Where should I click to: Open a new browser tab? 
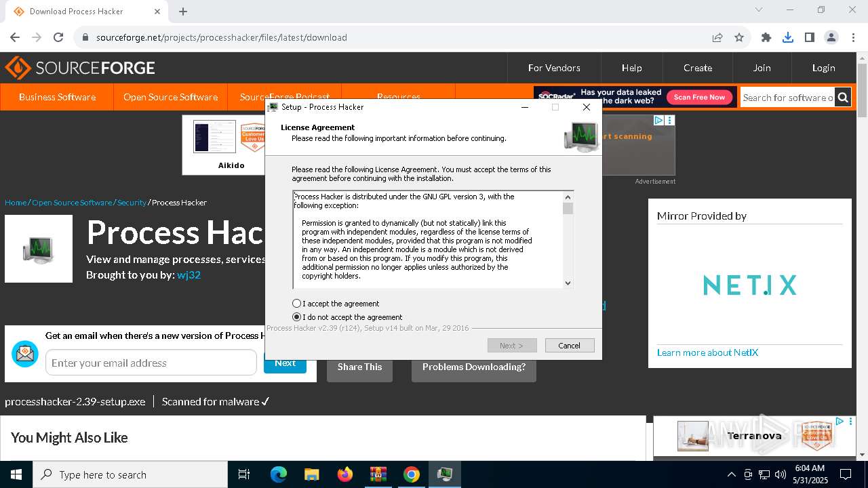[183, 11]
